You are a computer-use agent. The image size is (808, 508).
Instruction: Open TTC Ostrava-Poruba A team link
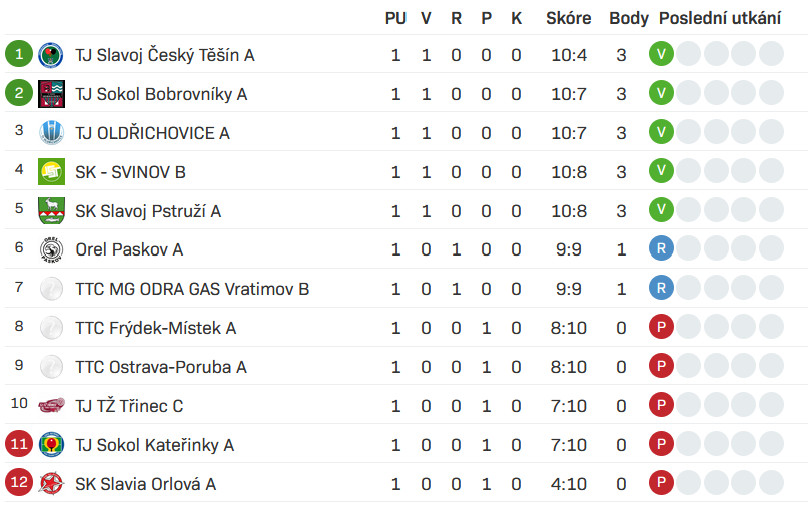pos(160,367)
